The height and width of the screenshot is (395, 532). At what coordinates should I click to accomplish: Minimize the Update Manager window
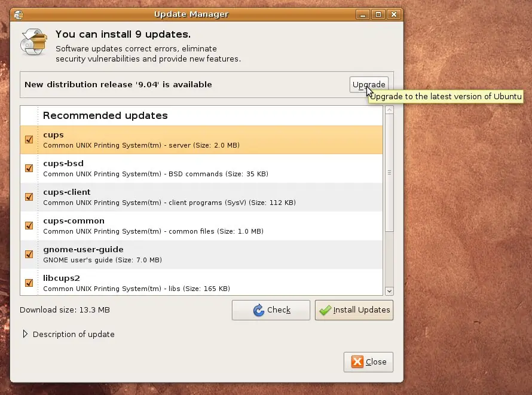tap(363, 14)
